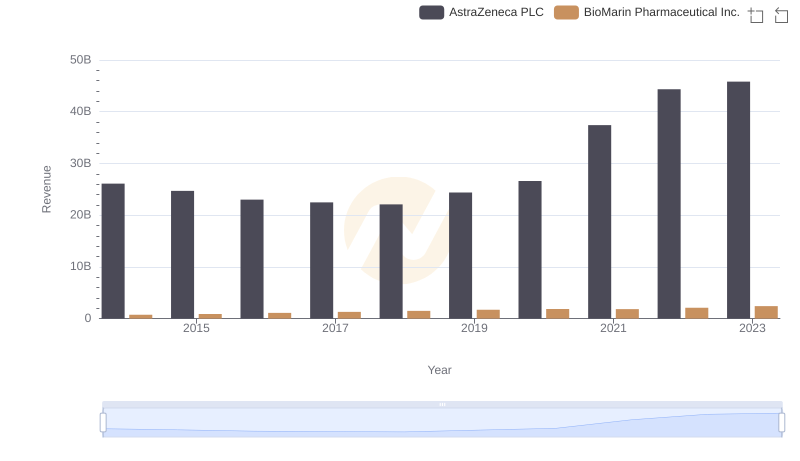Click AstraZeneca bar for 2018
Screen dimensions: 800x461
(391, 261)
